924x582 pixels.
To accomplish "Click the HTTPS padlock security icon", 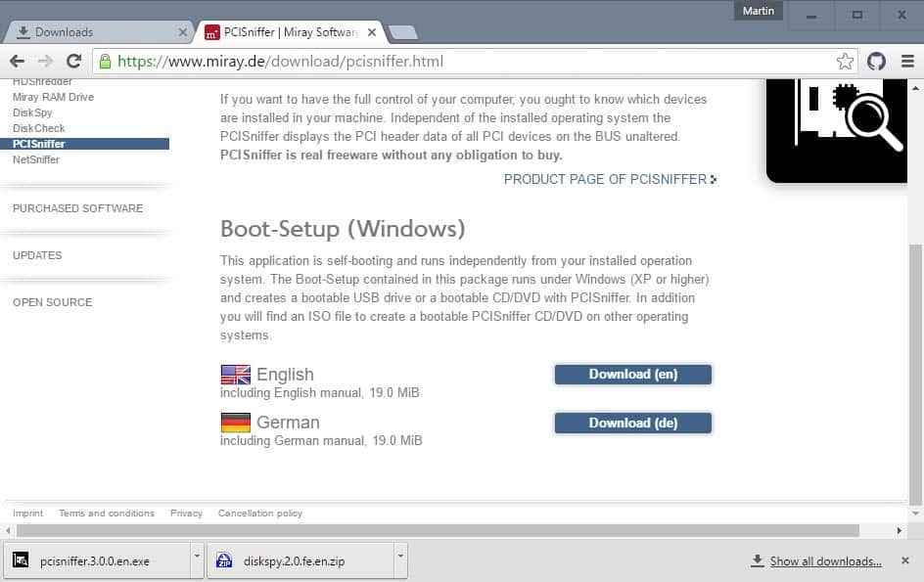I will pos(104,61).
